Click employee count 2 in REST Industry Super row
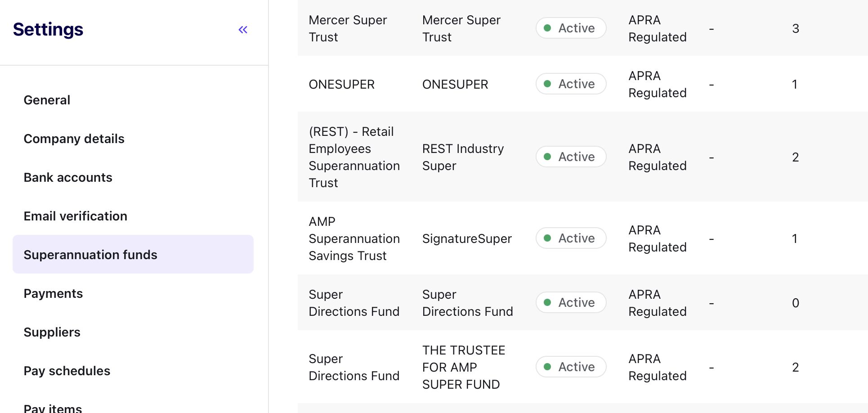Image resolution: width=868 pixels, height=413 pixels. click(x=796, y=157)
